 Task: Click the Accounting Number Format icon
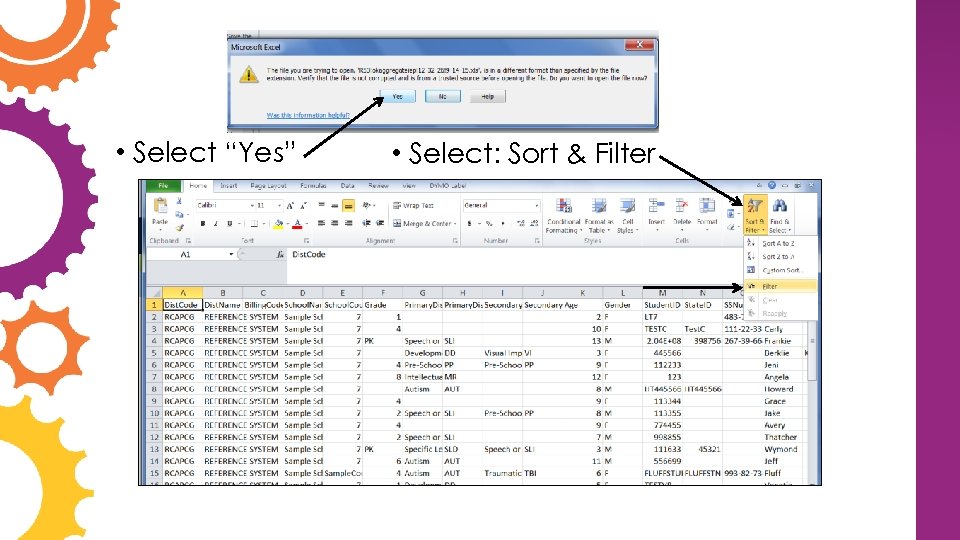(470, 224)
